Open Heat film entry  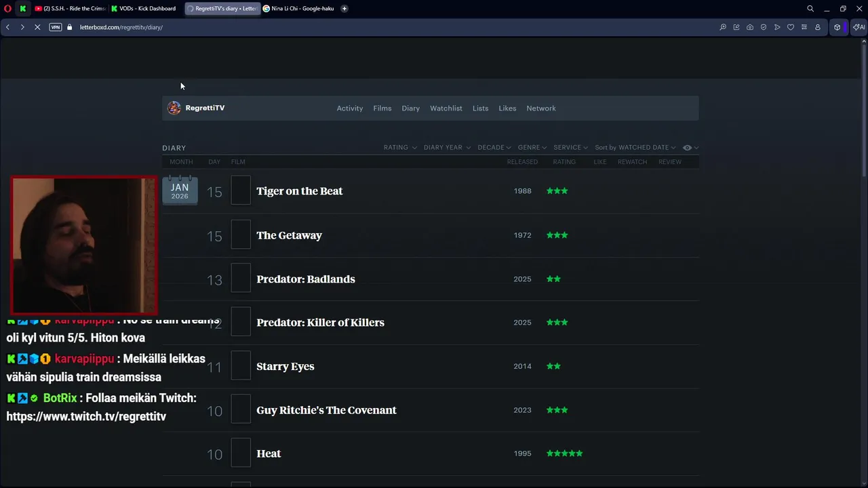tap(269, 453)
